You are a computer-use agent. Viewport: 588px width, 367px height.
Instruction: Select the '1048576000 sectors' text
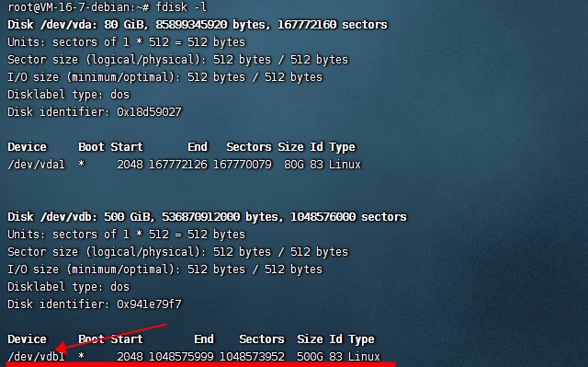[348, 217]
